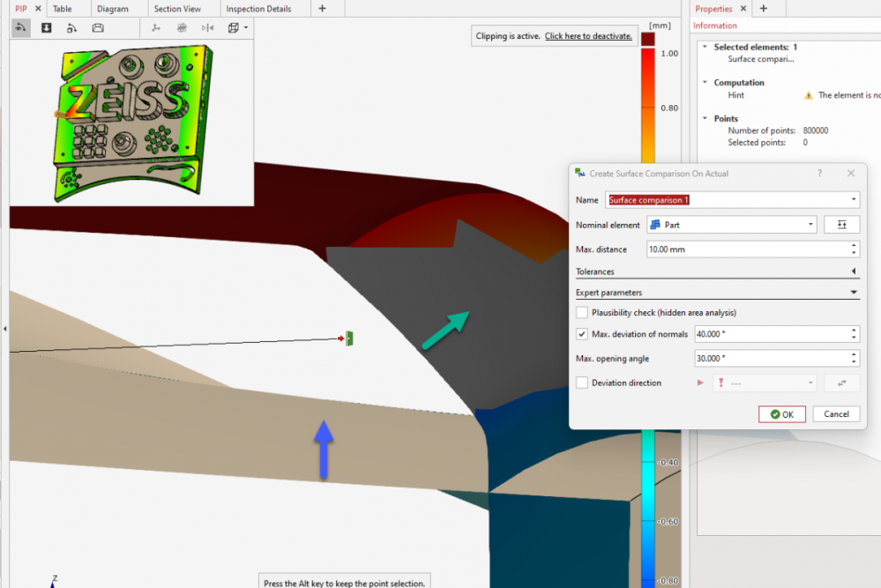Click the nominal element selection icon beside Part dropdown
The width and height of the screenshot is (881, 588).
point(842,224)
